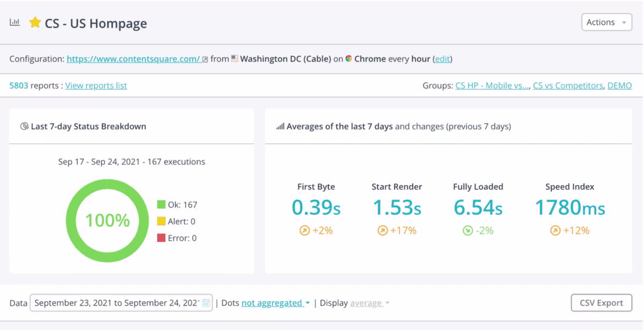Open external link icon next to URL
The width and height of the screenshot is (644, 330).
[205, 60]
